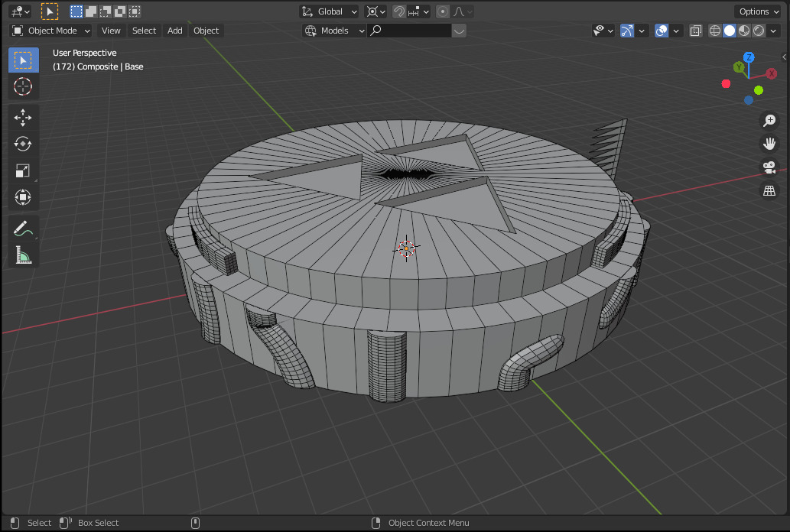This screenshot has width=790, height=532.
Task: Click the dark blue negative Z axis dot
Action: pyautogui.click(x=749, y=100)
